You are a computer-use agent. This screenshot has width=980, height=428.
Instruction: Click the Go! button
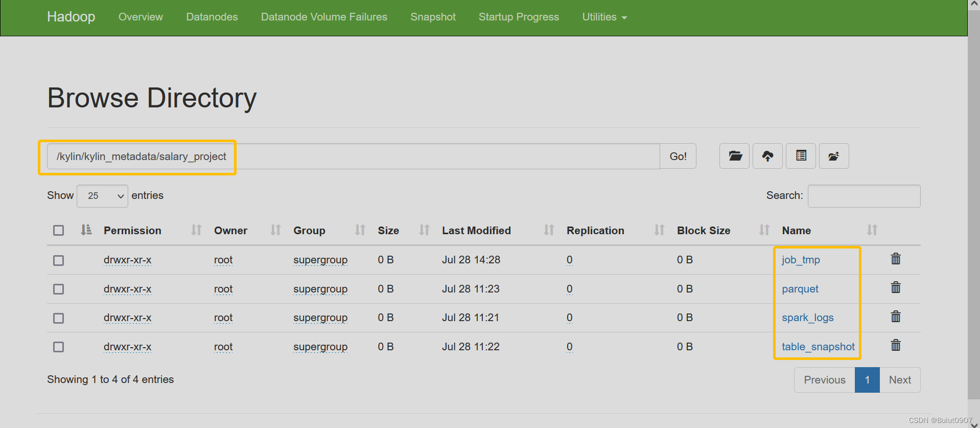pyautogui.click(x=678, y=156)
